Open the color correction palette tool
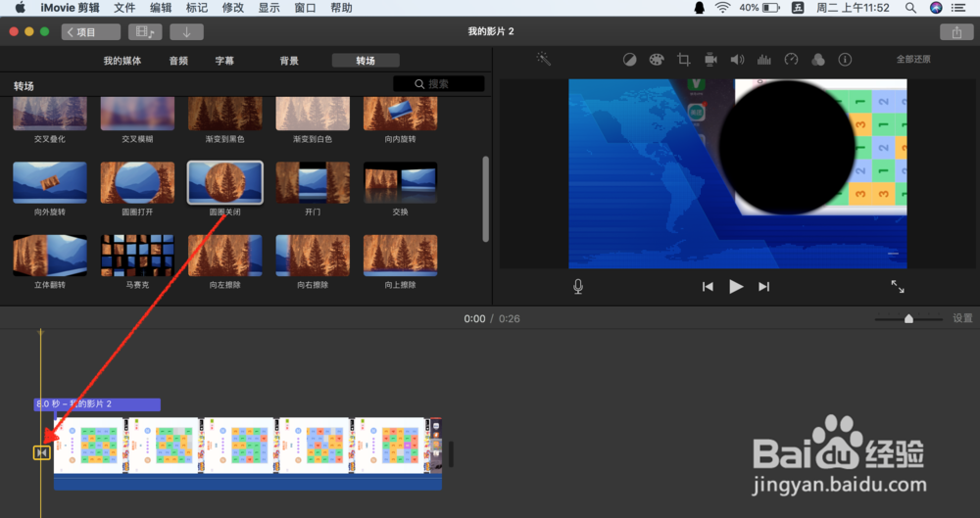This screenshot has width=980, height=518. (x=657, y=60)
